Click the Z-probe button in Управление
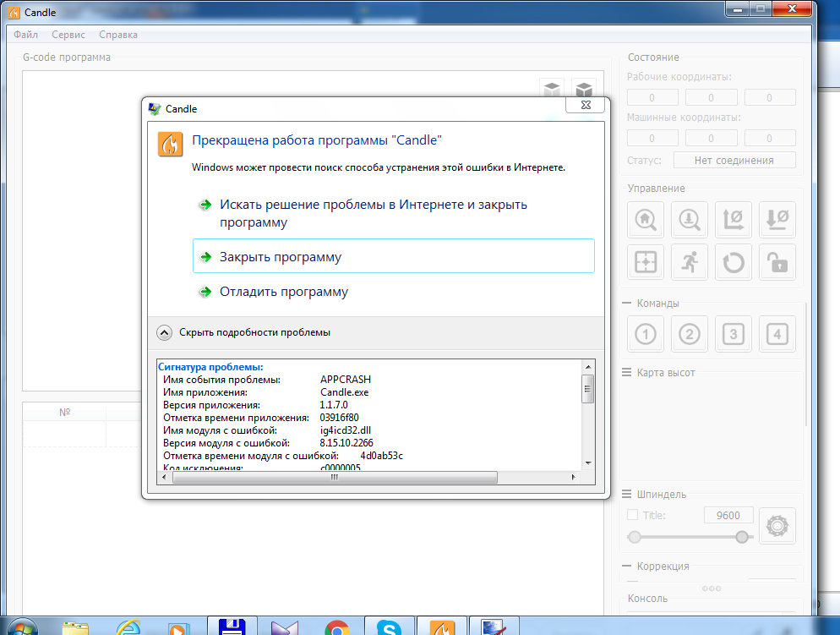This screenshot has height=635, width=840. tap(690, 219)
